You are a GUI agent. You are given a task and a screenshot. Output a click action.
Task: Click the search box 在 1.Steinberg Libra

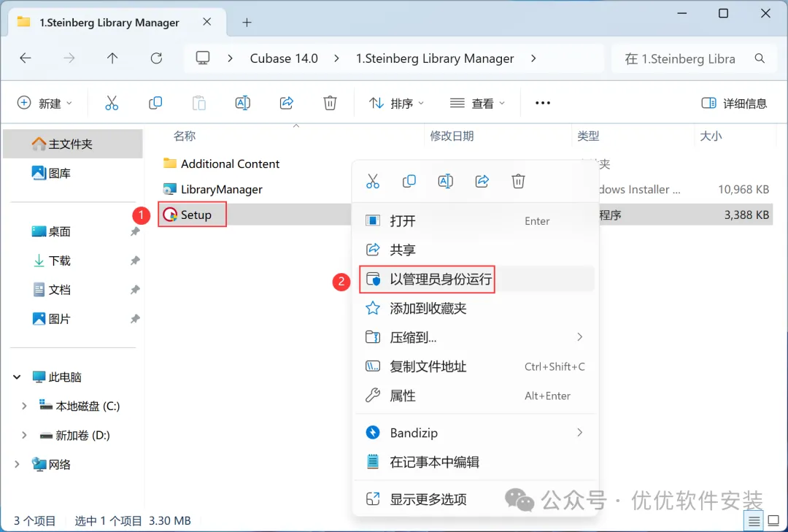coord(681,58)
